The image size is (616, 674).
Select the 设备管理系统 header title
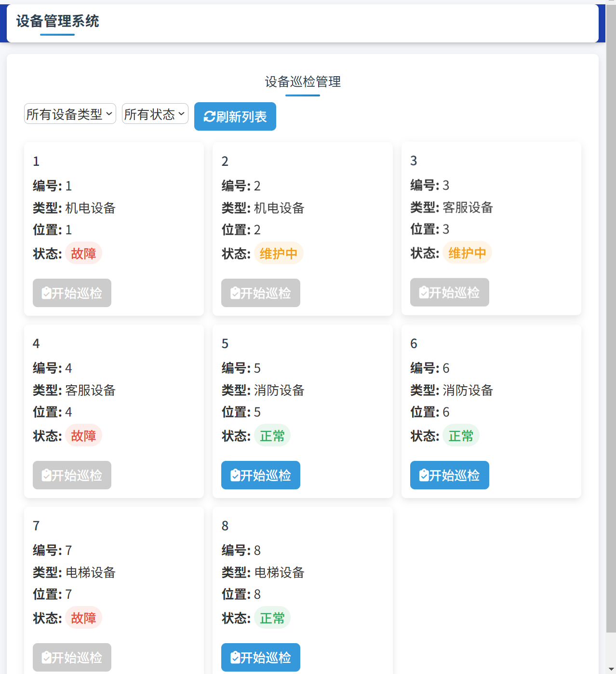[x=58, y=21]
